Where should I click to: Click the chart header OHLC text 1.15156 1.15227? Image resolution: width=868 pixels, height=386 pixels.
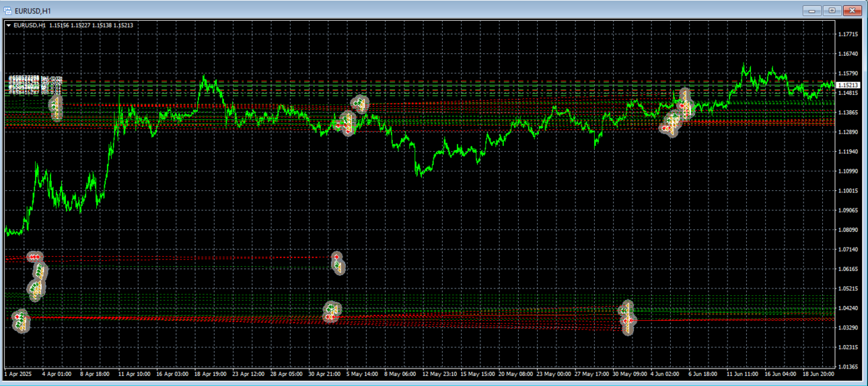pos(70,26)
